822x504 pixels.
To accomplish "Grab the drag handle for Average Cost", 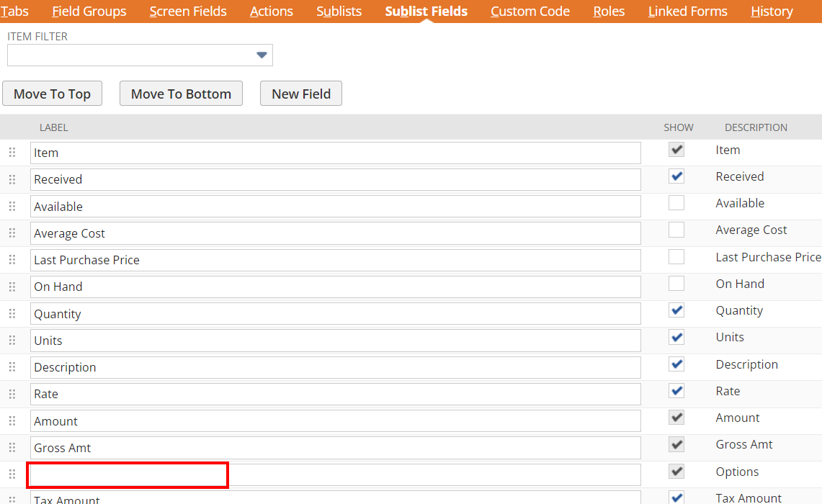I will coord(12,233).
